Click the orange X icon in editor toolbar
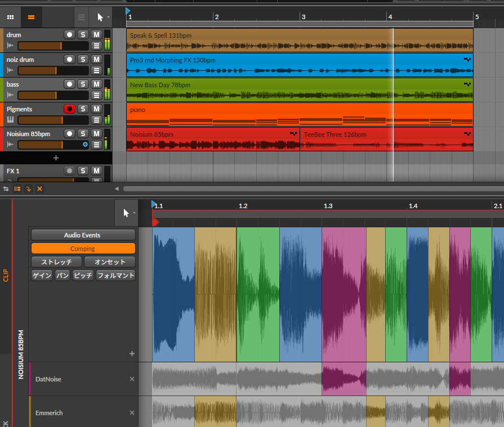504x427 pixels. click(x=39, y=188)
